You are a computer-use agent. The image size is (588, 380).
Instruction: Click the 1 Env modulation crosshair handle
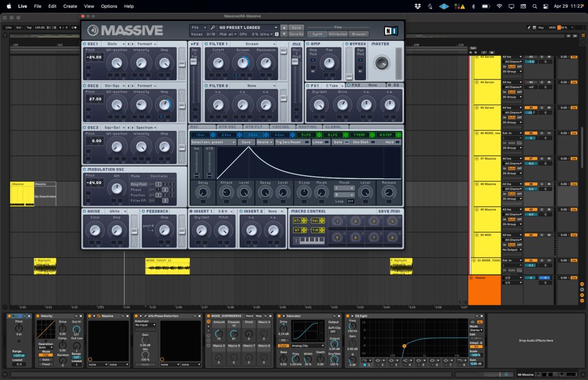[213, 135]
